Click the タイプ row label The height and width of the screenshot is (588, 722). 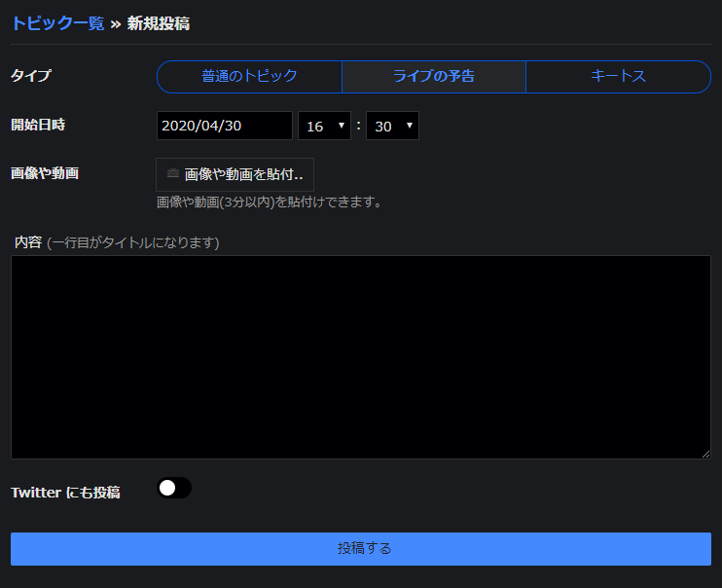click(30, 76)
